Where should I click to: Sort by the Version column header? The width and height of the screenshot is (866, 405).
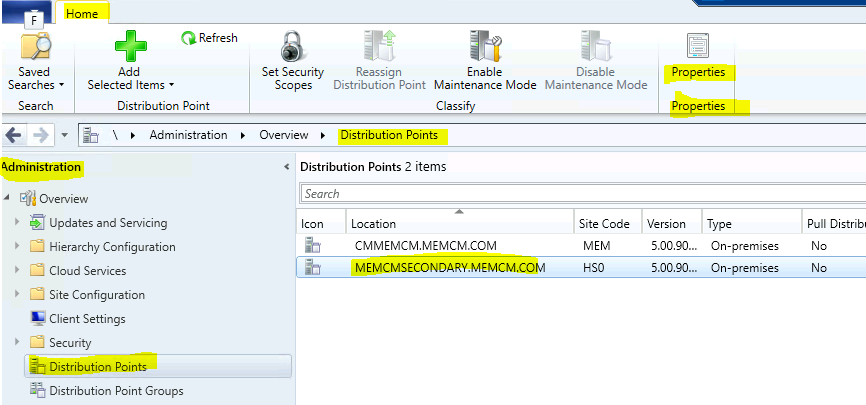click(672, 224)
